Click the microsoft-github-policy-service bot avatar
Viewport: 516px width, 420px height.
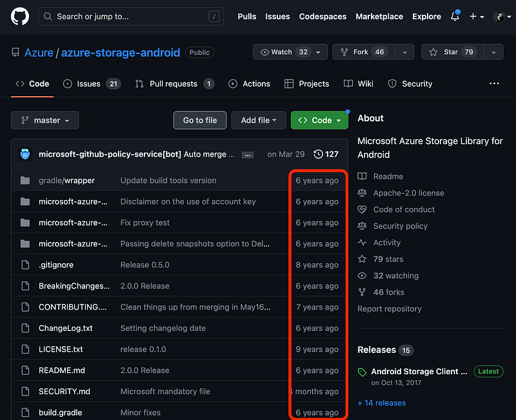(25, 154)
